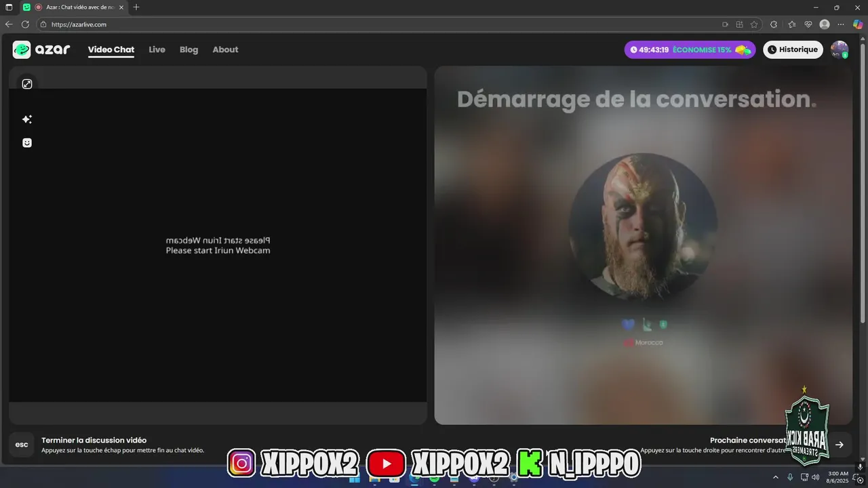Click the purple 15% savings offer banner

[690, 49]
